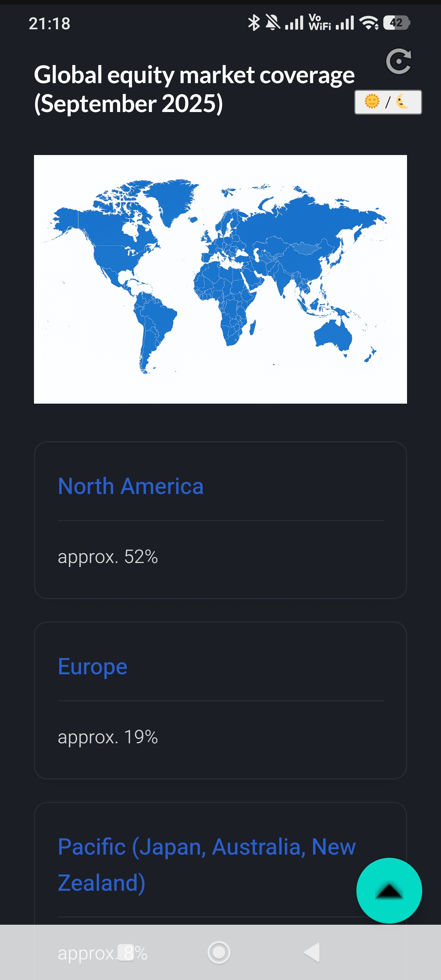
Task: Tap the recent apps square button
Action: coord(125,952)
